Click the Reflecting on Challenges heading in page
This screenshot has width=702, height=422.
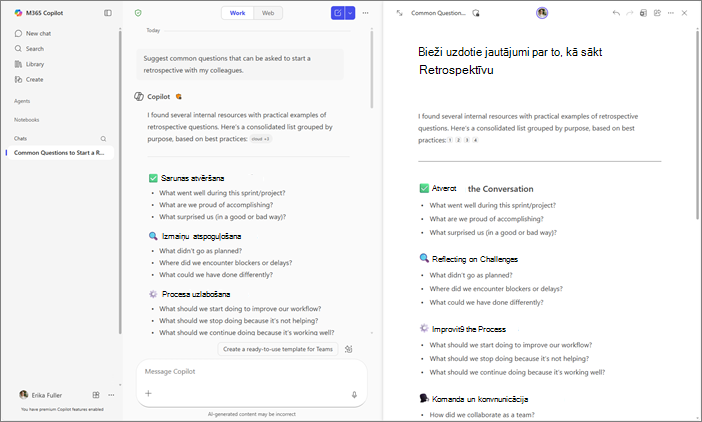click(475, 259)
